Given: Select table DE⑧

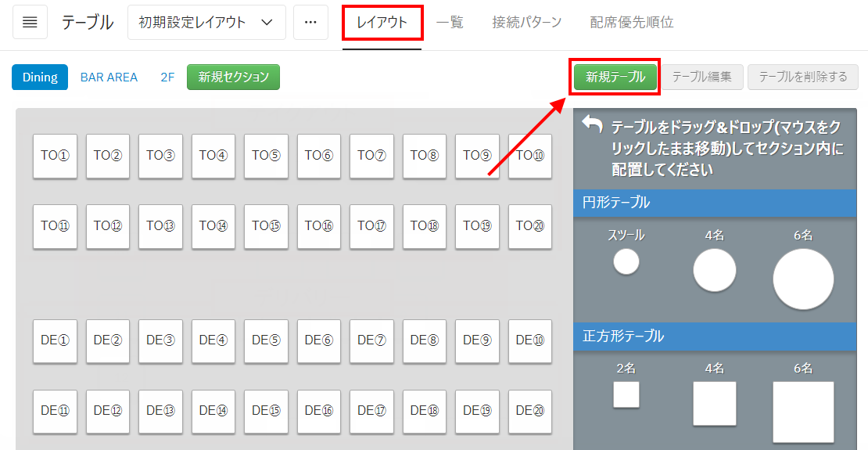Looking at the screenshot, I should [425, 341].
